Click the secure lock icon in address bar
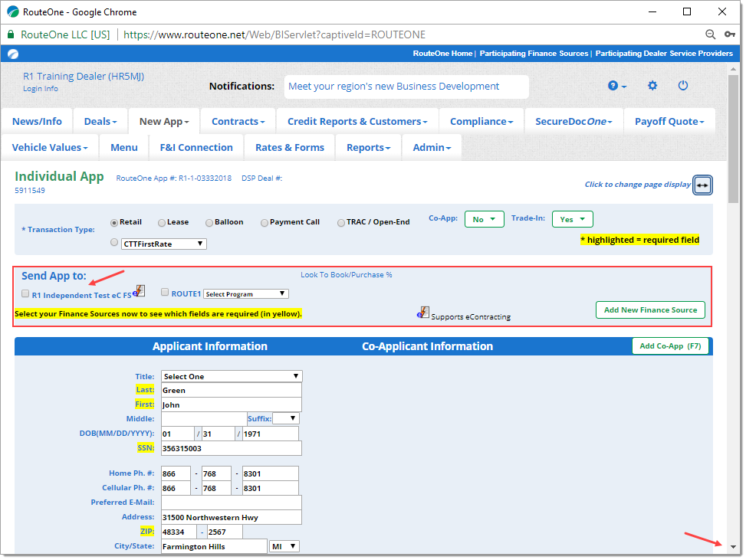The image size is (746, 560). [x=11, y=34]
